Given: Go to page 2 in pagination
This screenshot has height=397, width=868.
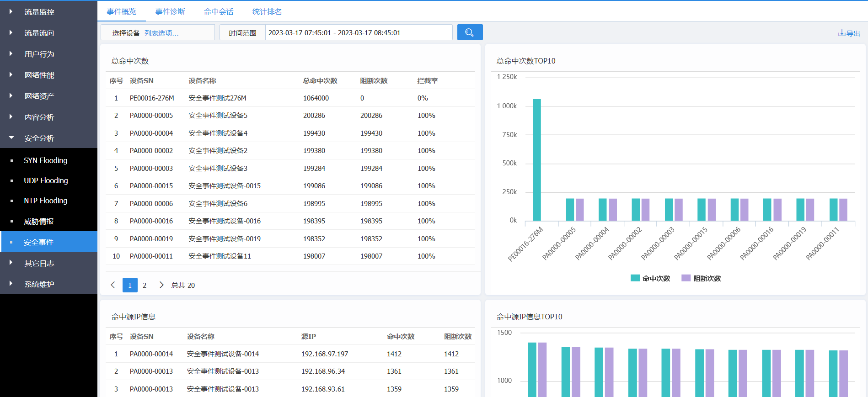Looking at the screenshot, I should click(145, 285).
